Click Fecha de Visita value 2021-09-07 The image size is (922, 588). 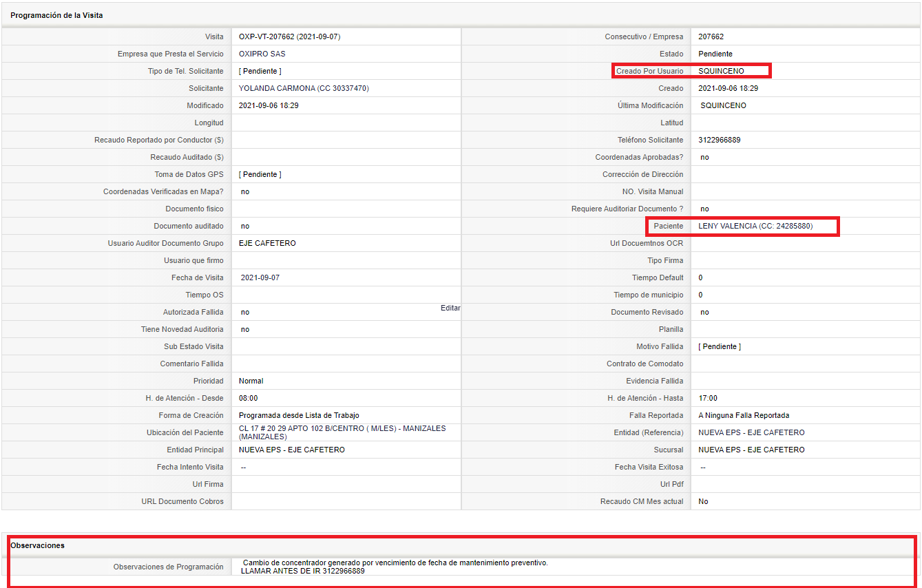260,277
